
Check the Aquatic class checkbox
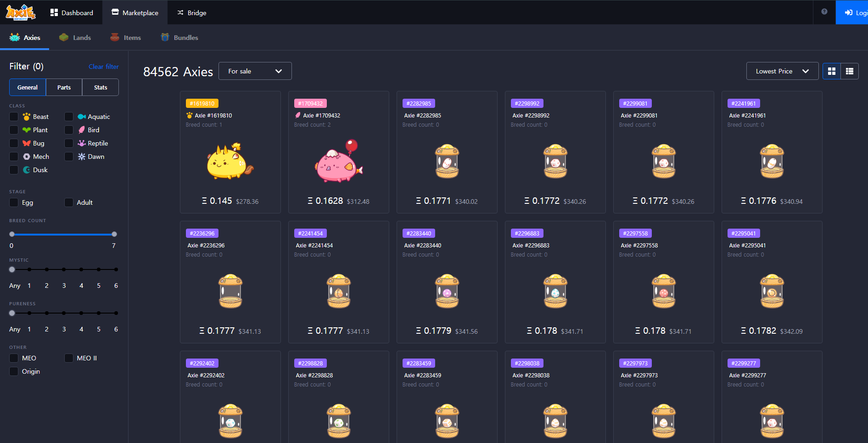(x=69, y=117)
